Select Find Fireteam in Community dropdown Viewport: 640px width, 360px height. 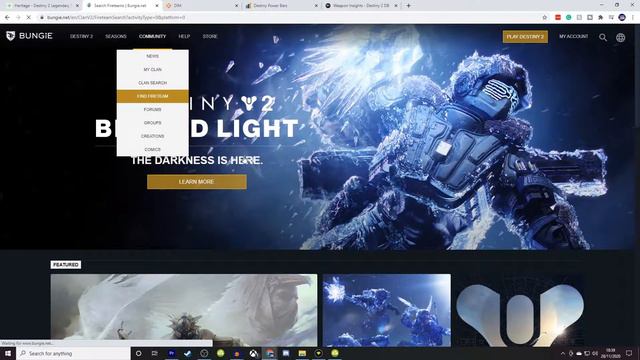(153, 96)
